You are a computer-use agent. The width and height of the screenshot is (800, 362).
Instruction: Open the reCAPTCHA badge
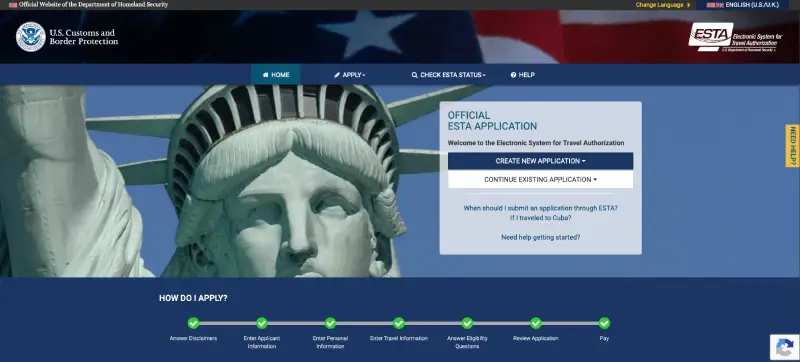(784, 347)
